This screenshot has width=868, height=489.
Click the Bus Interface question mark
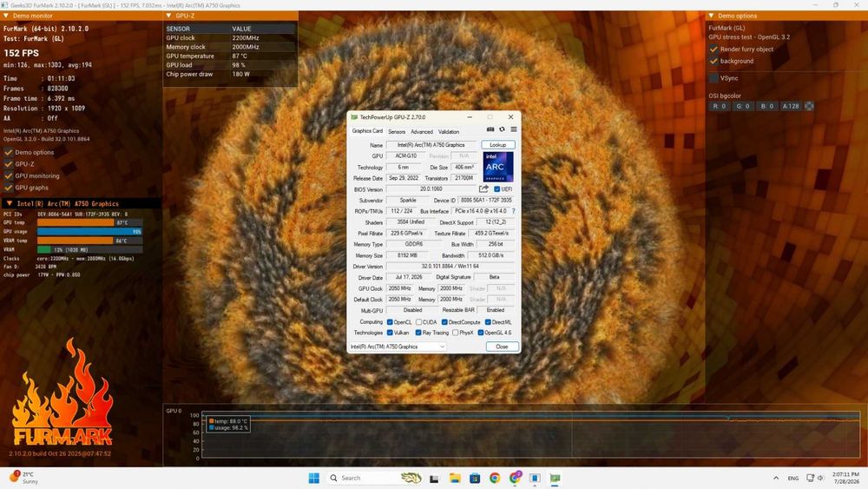click(513, 211)
